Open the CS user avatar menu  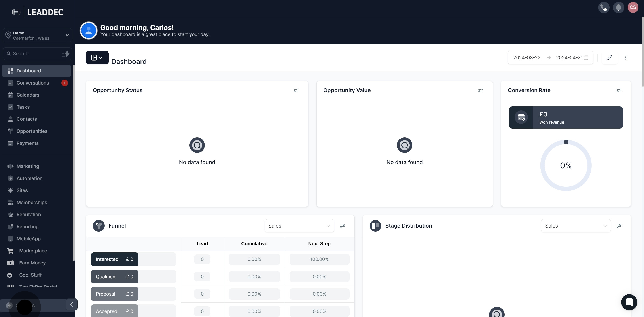[633, 7]
